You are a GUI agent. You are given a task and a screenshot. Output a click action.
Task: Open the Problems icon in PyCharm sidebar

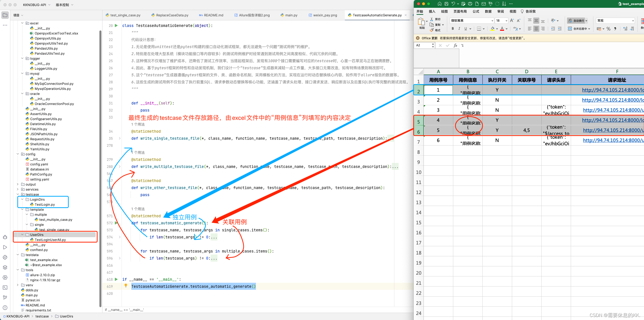point(5,308)
